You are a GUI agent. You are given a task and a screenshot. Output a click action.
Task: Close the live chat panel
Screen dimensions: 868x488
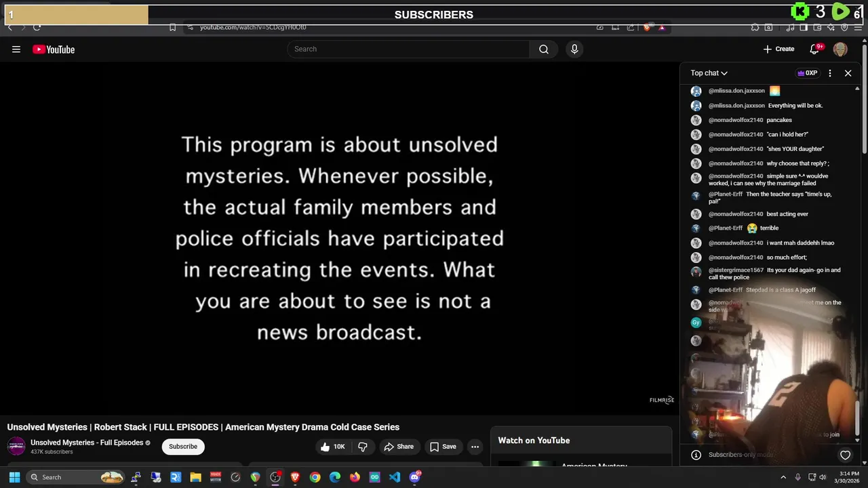tap(848, 73)
